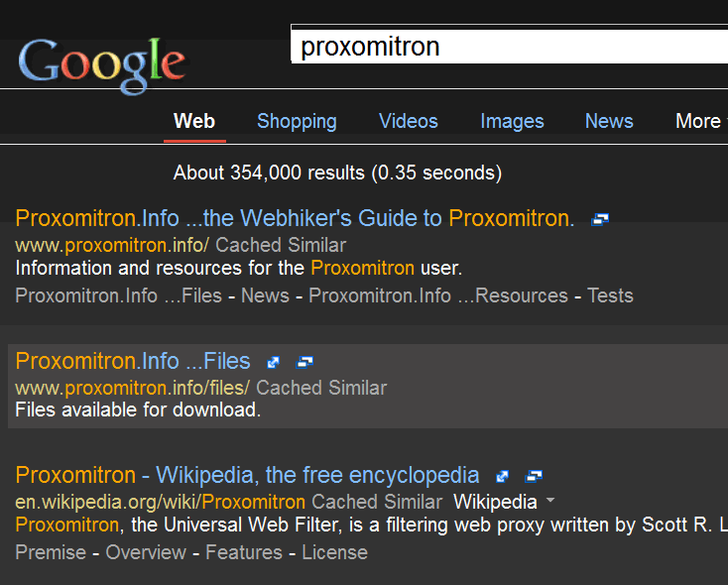Click the Google logo
This screenshot has width=728, height=585.
point(102,63)
